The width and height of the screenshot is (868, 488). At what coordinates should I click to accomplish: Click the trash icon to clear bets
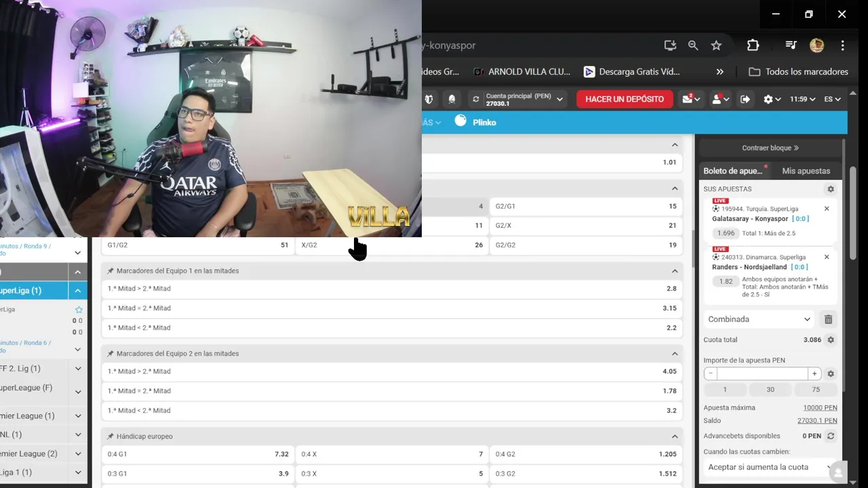coord(828,319)
